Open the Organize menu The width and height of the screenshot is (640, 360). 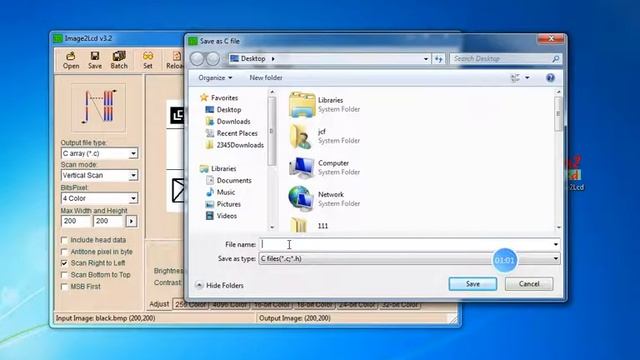pyautogui.click(x=215, y=78)
